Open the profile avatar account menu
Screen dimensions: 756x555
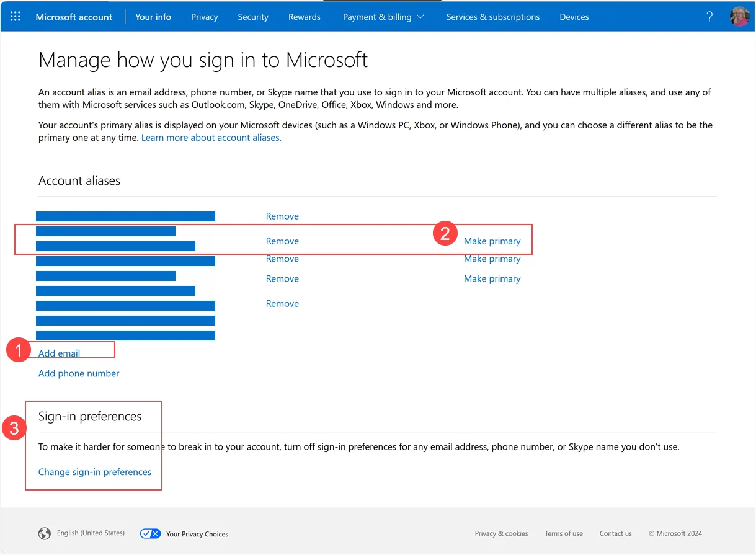(x=740, y=17)
